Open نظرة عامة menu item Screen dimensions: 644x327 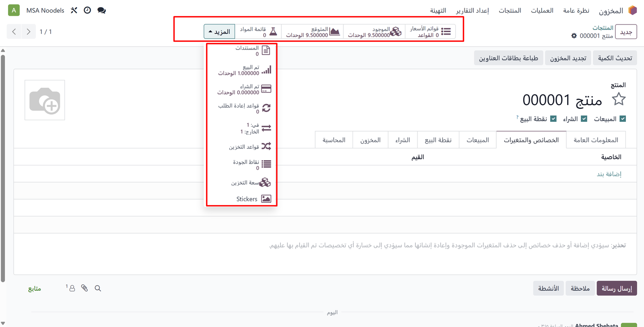(x=576, y=10)
